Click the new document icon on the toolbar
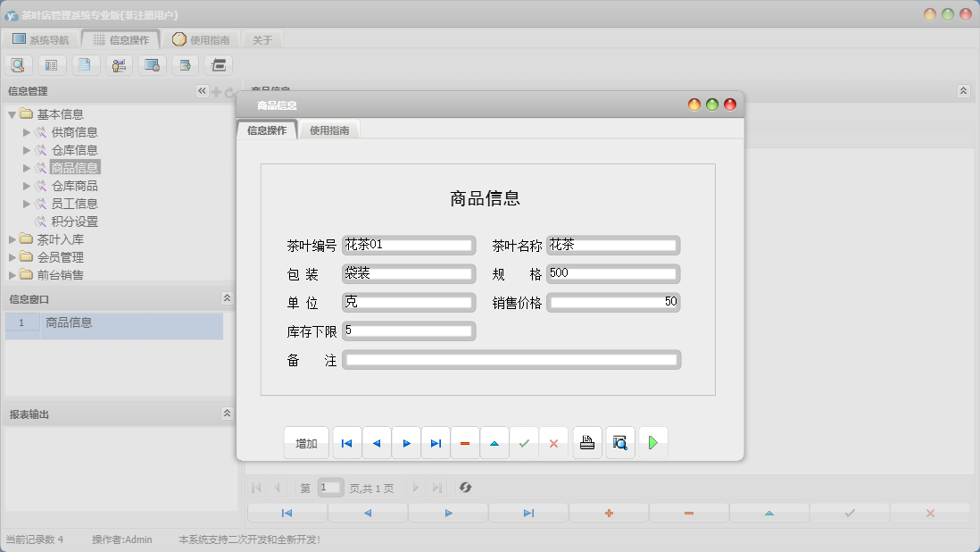The height and width of the screenshot is (552, 980). pos(85,64)
